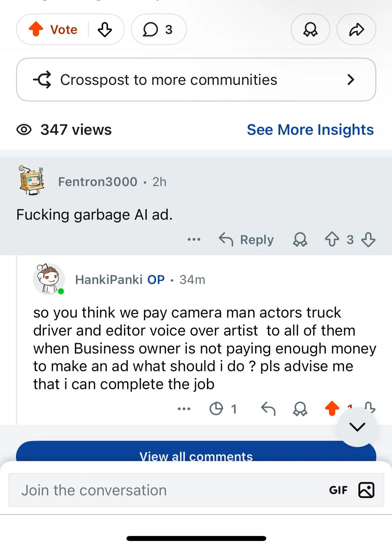Open Fentron3000's avatar profile
The width and height of the screenshot is (392, 549).
coord(32,181)
